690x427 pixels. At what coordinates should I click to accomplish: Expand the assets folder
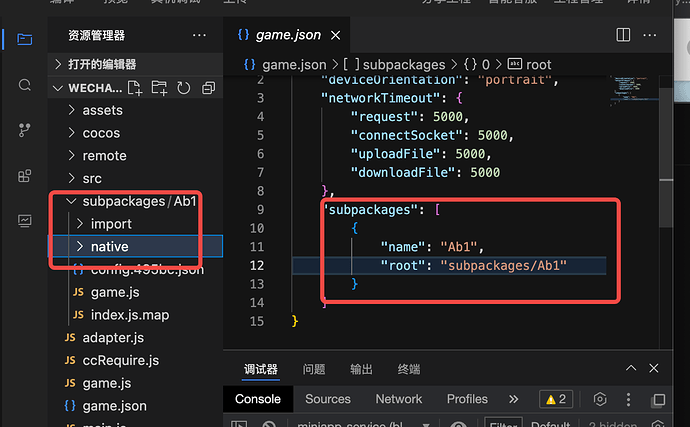[x=135, y=110]
